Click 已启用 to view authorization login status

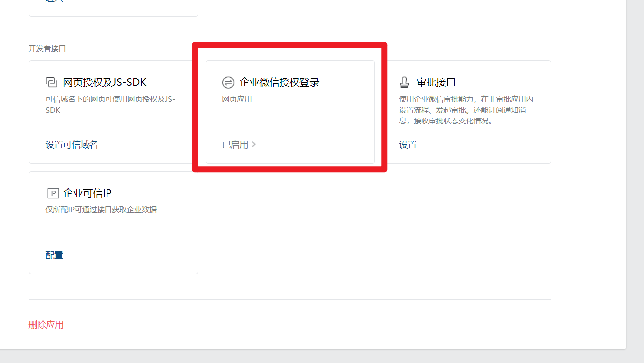(236, 144)
